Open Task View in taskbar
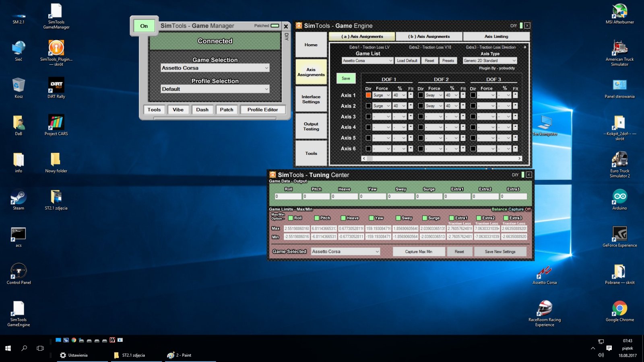 pos(40,348)
